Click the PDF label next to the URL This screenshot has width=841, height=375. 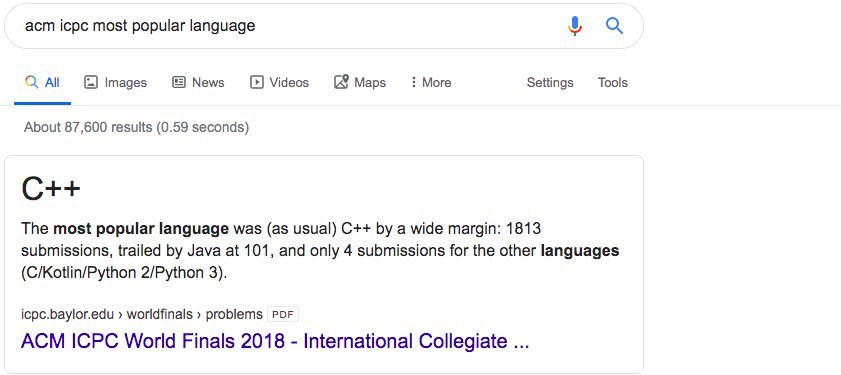click(x=283, y=314)
